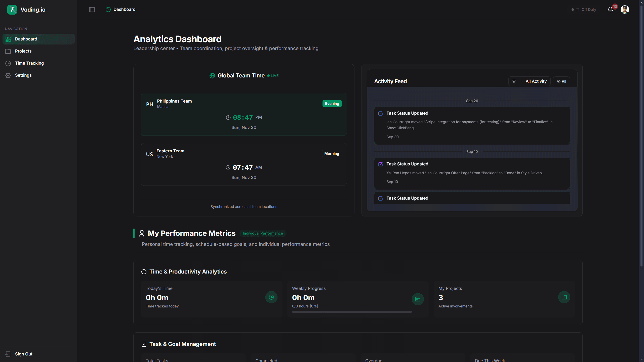
Task: Open Settings in the sidebar
Action: (38, 75)
